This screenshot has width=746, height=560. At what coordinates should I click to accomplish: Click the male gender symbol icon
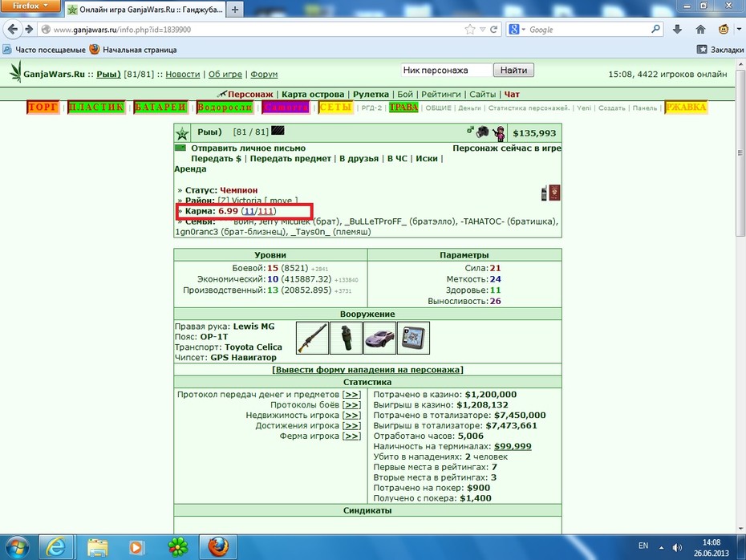470,130
